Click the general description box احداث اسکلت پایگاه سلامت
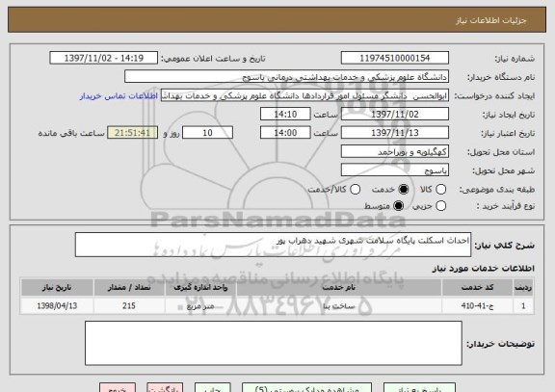 273,245
